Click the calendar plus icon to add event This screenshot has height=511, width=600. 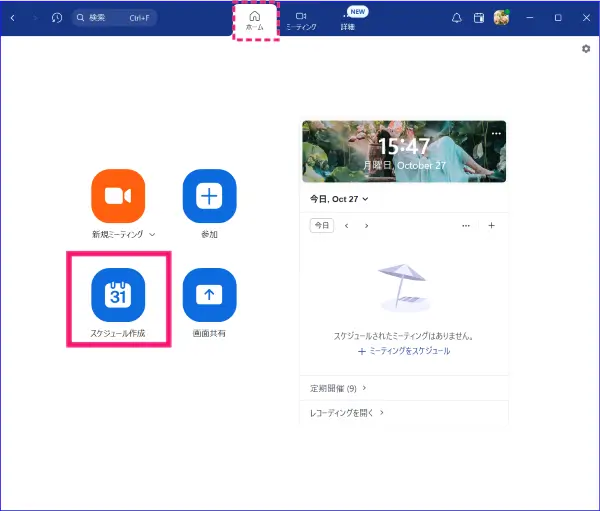pyautogui.click(x=491, y=226)
